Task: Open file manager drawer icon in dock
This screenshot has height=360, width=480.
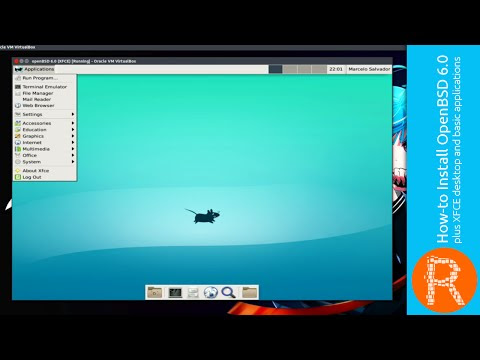Action: pyautogui.click(x=193, y=293)
